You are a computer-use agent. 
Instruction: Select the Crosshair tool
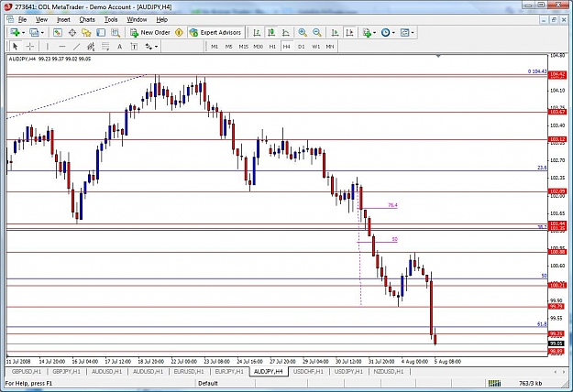click(30, 47)
